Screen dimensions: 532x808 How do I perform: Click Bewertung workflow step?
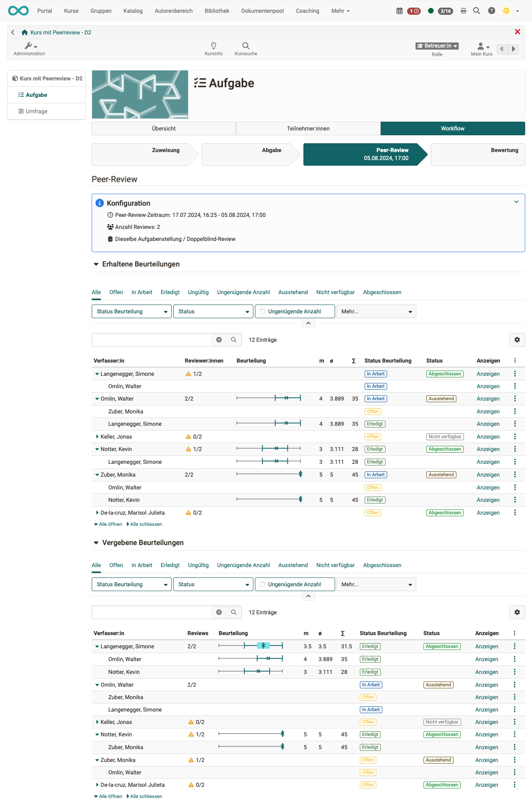tap(478, 154)
